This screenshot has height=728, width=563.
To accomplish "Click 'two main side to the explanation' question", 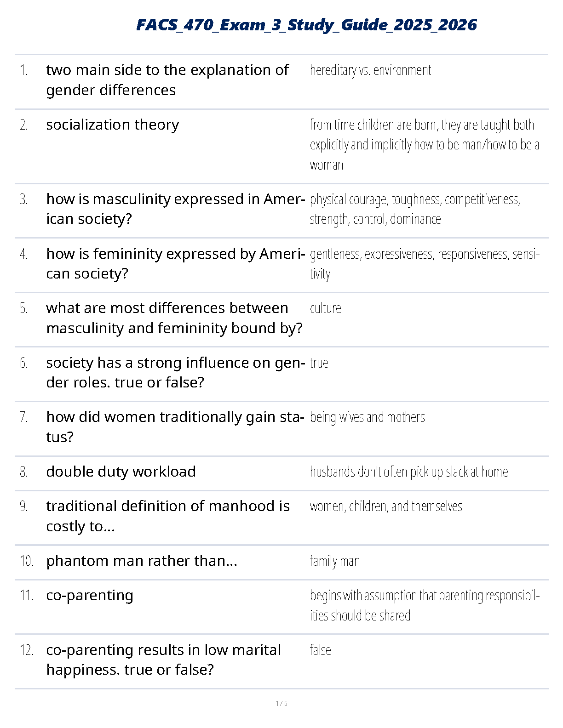I will [167, 80].
